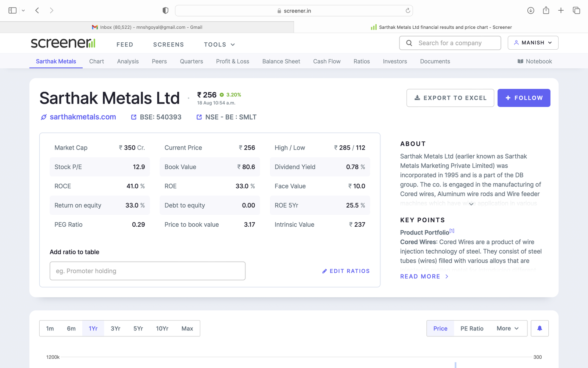The image size is (588, 368).
Task: Go to the Balance Sheet tab
Action: click(281, 61)
